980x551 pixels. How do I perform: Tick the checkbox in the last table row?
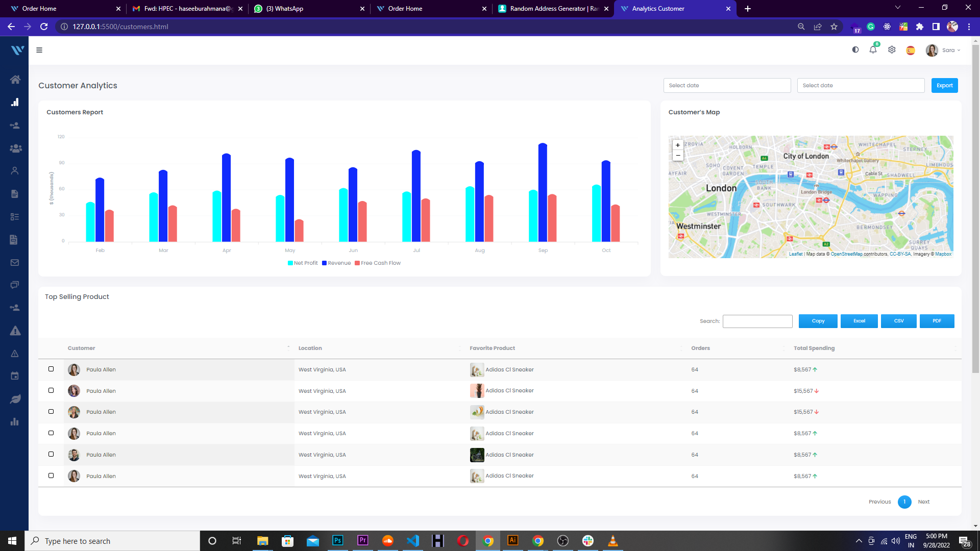coord(51,475)
